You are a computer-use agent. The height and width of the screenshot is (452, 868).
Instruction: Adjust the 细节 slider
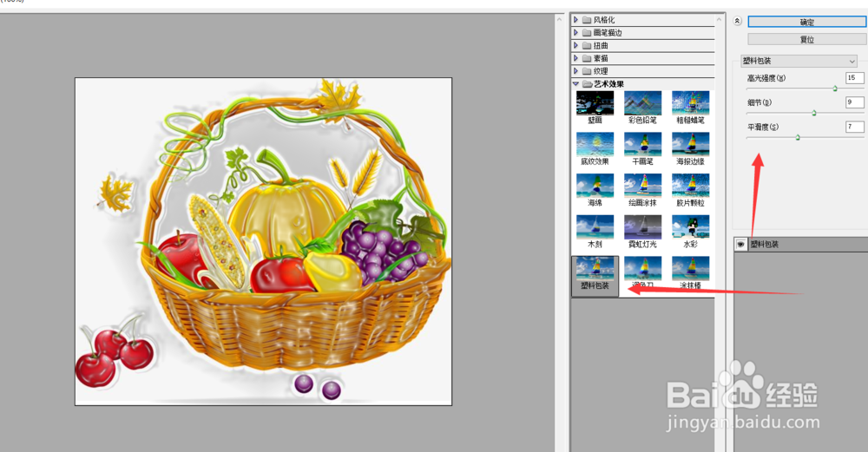coord(814,113)
